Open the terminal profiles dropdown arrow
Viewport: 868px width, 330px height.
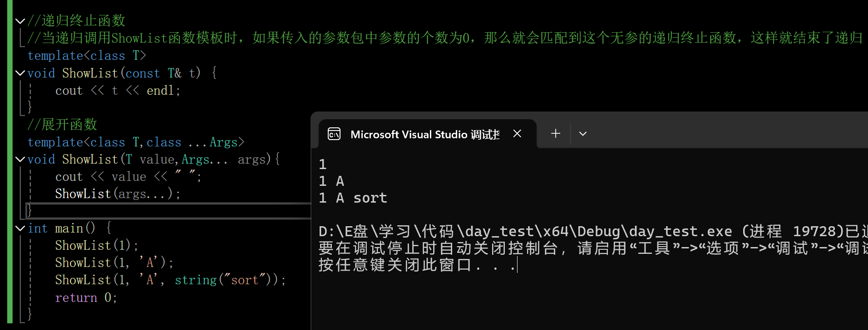[583, 134]
